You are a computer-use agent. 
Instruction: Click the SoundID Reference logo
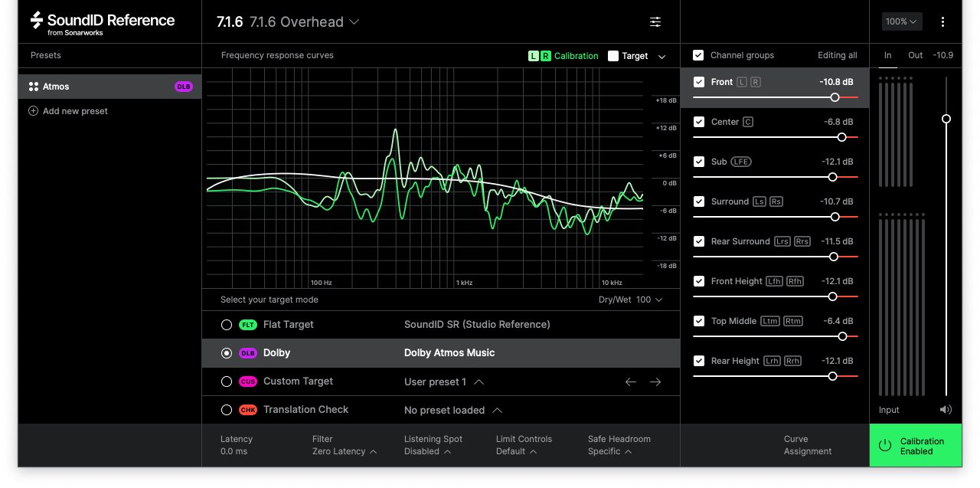pyautogui.click(x=103, y=23)
